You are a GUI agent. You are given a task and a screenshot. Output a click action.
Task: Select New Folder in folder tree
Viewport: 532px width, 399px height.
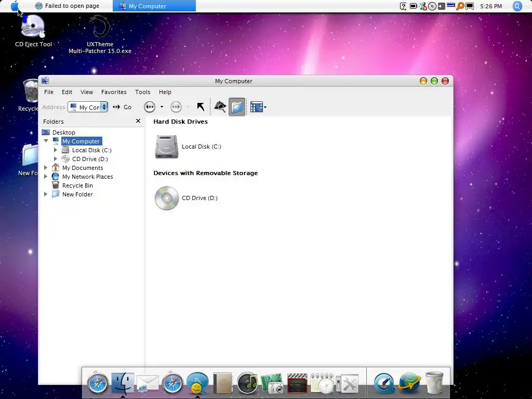77,194
